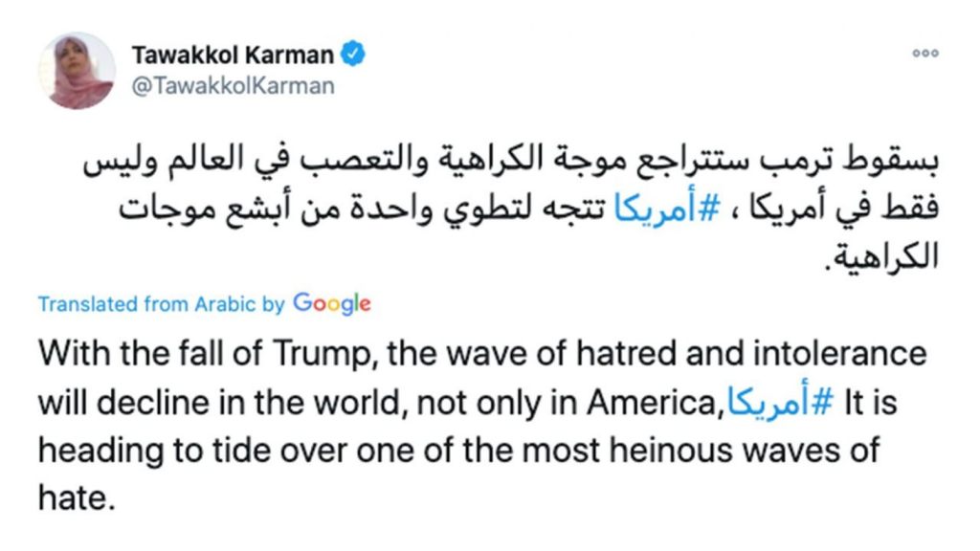Viewport: 980px width, 551px height.
Task: Click the Google logo
Action: [x=331, y=304]
